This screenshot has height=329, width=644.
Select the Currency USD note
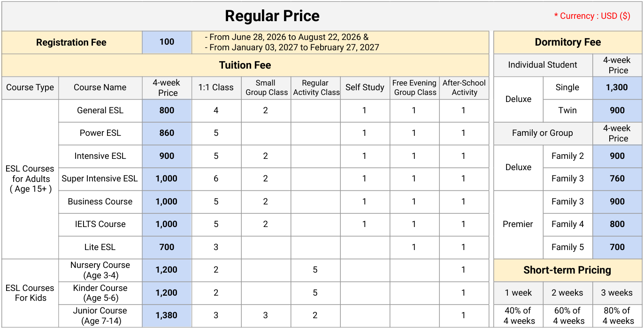click(x=592, y=16)
